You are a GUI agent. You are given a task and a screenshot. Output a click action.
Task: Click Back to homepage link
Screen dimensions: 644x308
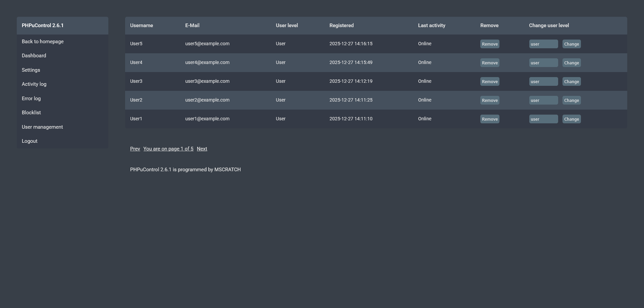point(43,42)
